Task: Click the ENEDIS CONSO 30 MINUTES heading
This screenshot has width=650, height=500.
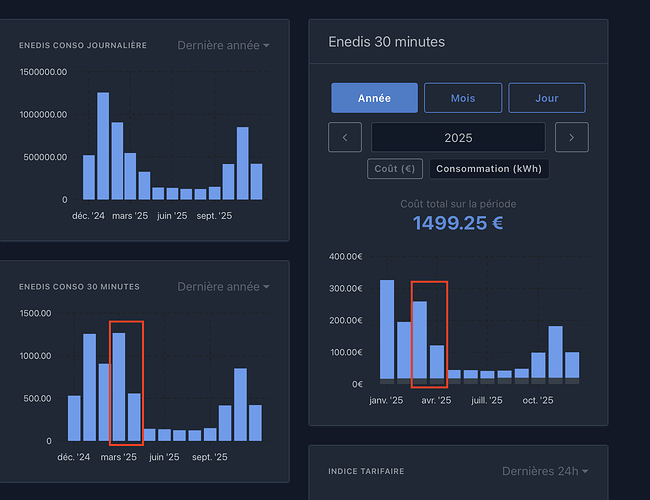Action: tap(79, 286)
